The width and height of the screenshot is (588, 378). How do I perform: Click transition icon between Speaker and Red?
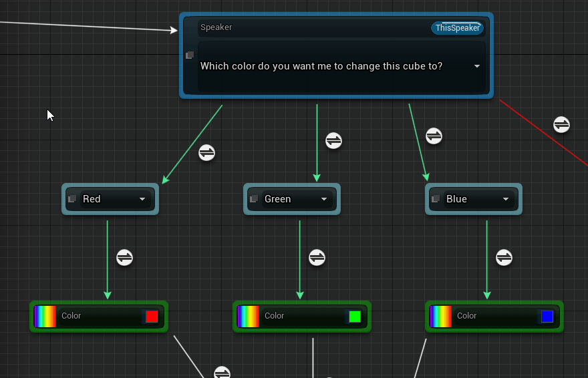click(x=206, y=152)
